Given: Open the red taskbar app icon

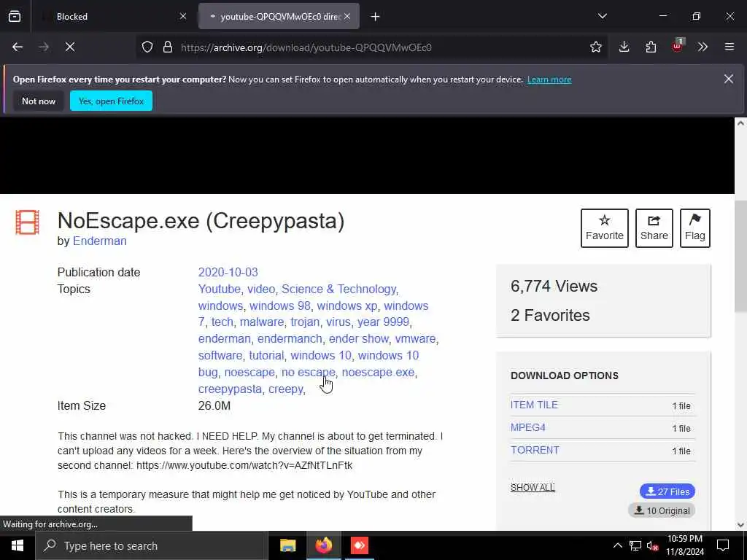Looking at the screenshot, I should tap(359, 545).
